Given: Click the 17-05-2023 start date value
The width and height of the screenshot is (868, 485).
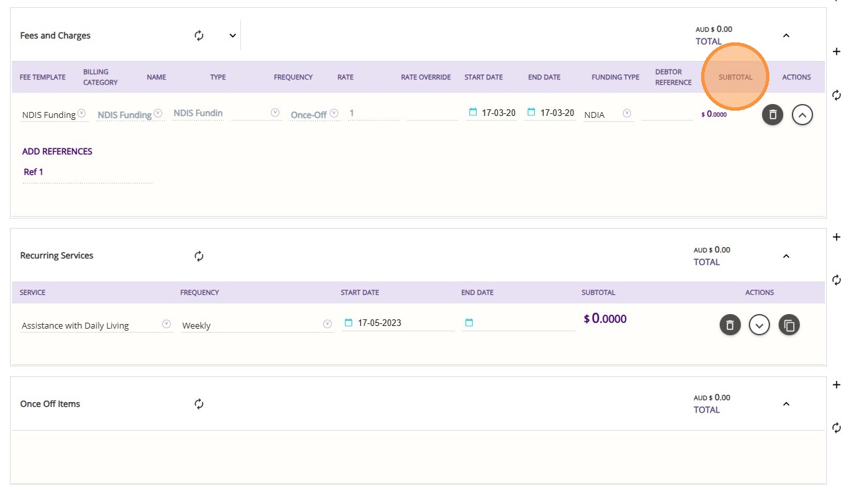Looking at the screenshot, I should (379, 323).
